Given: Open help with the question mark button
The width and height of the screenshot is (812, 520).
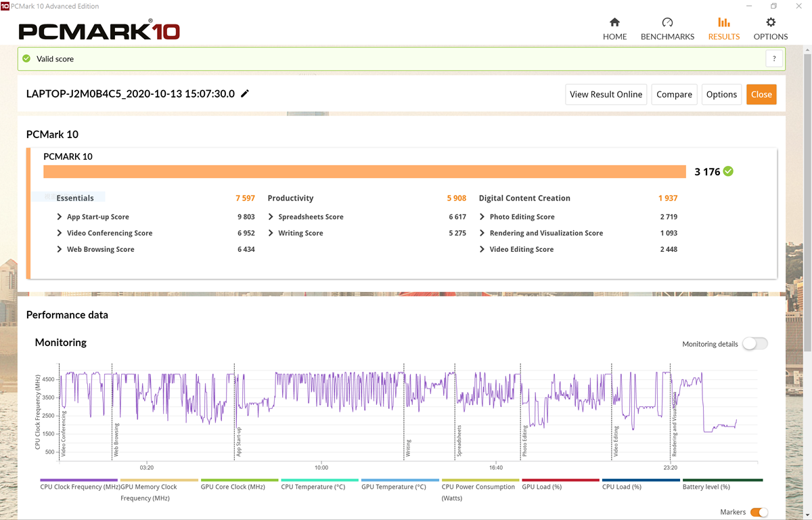Looking at the screenshot, I should [775, 59].
